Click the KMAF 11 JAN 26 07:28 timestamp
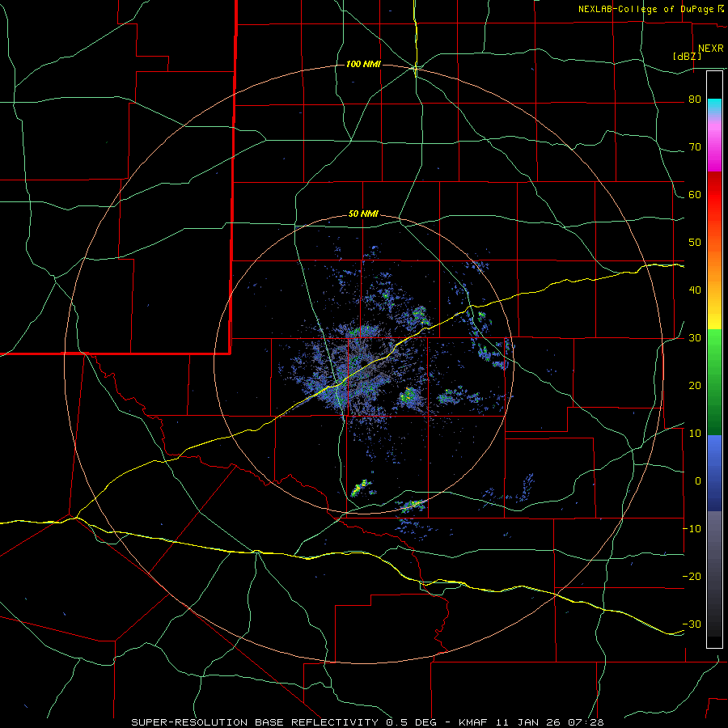Screen dimensions: 728x728 point(531,722)
